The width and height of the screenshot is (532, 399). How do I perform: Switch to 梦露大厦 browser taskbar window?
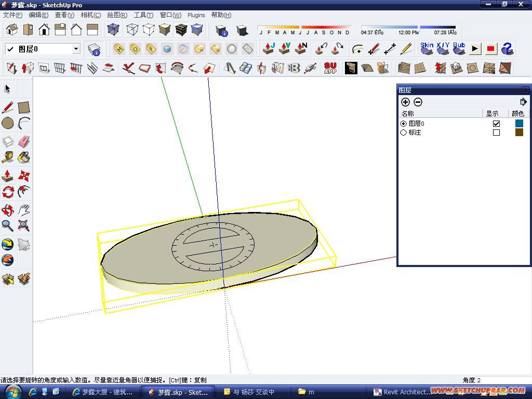coord(102,392)
